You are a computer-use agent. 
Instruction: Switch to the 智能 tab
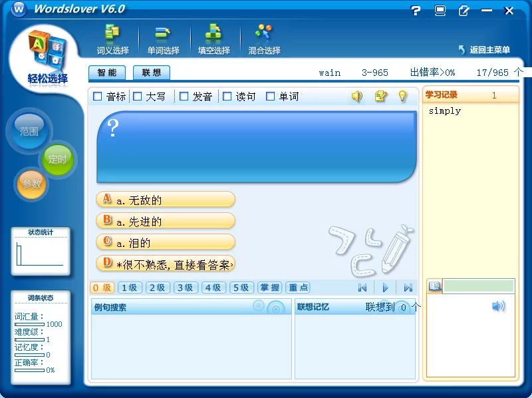click(x=107, y=73)
